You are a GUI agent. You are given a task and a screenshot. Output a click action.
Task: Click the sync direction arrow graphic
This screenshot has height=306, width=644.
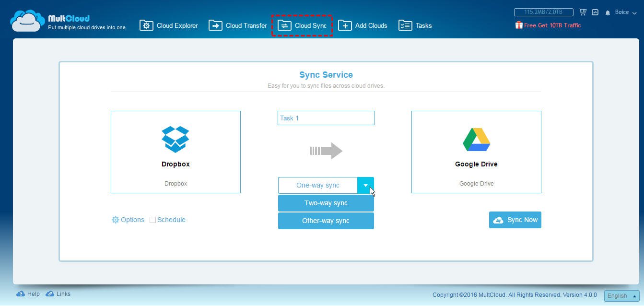326,151
